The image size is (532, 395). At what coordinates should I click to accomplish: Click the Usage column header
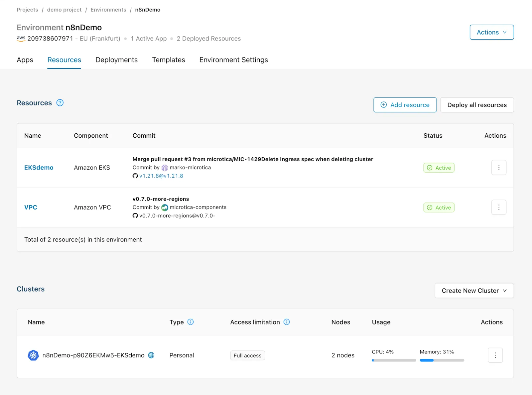(x=381, y=322)
